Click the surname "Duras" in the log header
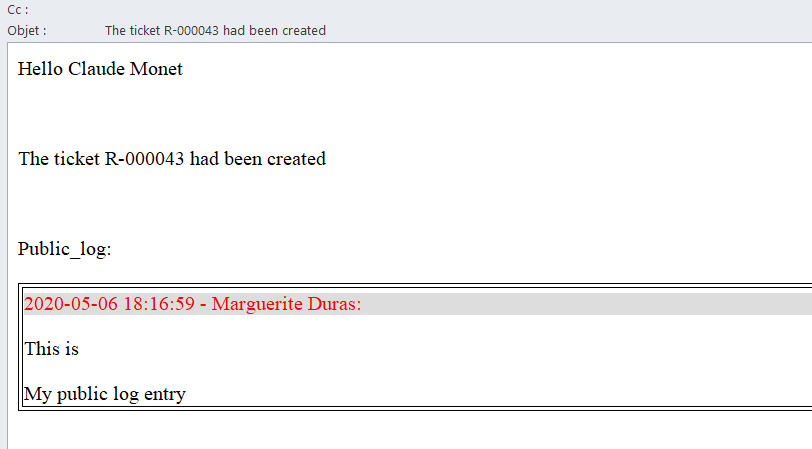Viewport: 812px width, 449px height. coord(334,304)
